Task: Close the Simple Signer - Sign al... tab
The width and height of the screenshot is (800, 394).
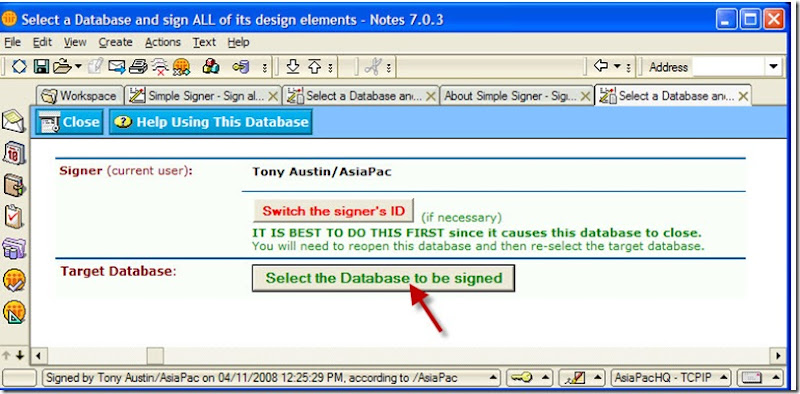Action: (273, 96)
